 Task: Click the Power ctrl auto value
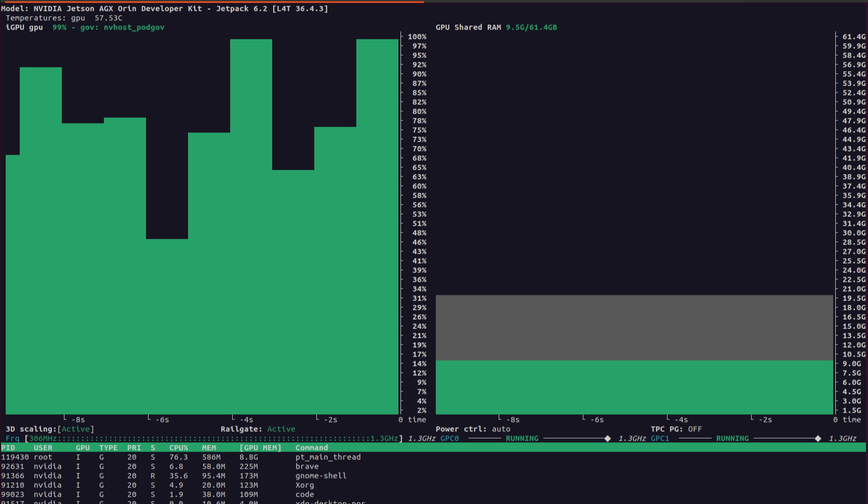click(501, 429)
